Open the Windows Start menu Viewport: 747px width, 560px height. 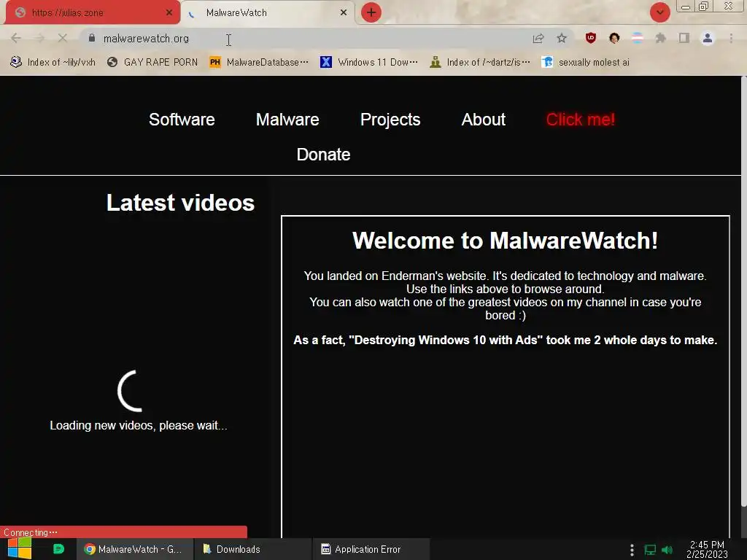click(19, 549)
